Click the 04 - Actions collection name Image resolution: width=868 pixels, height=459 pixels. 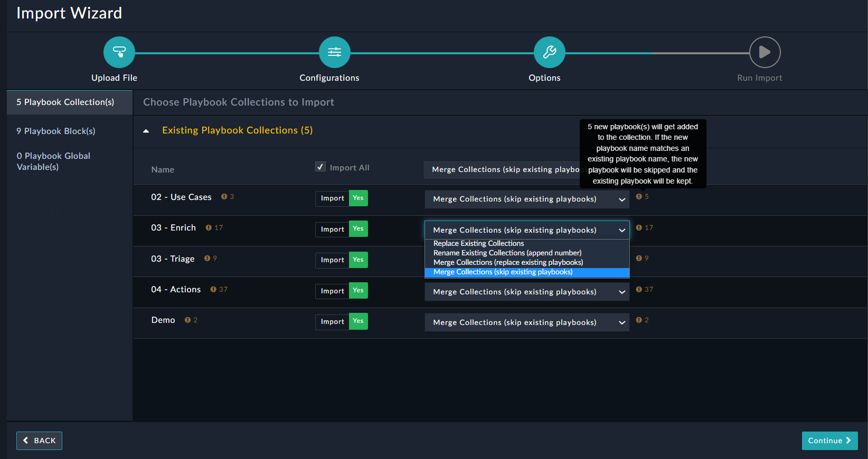(x=176, y=290)
